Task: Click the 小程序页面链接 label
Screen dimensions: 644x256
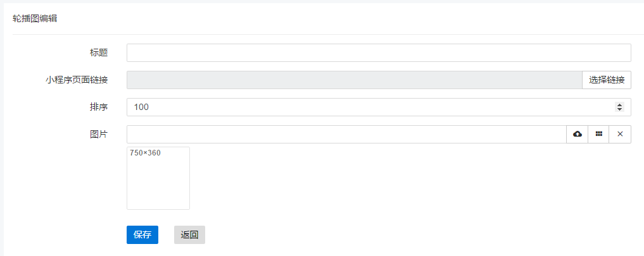Action: pyautogui.click(x=77, y=80)
